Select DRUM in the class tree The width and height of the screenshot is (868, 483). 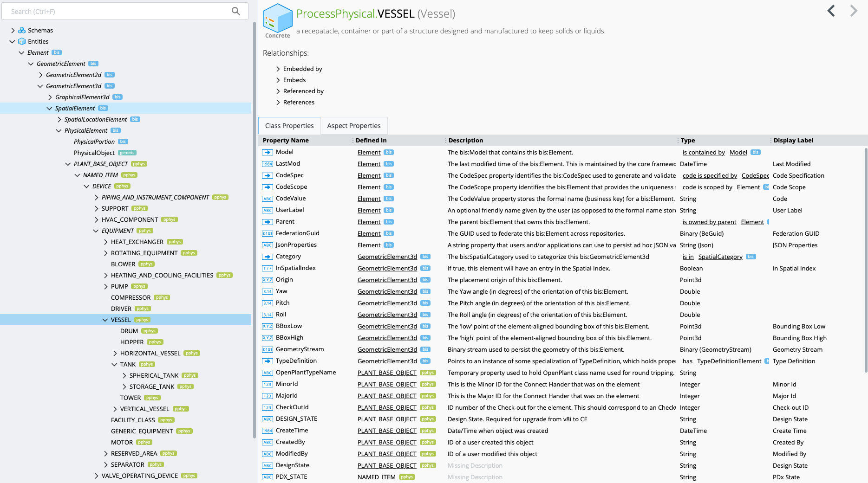coord(129,331)
